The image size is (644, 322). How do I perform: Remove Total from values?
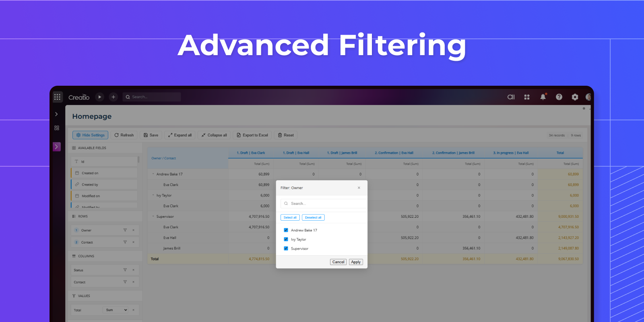(x=133, y=310)
